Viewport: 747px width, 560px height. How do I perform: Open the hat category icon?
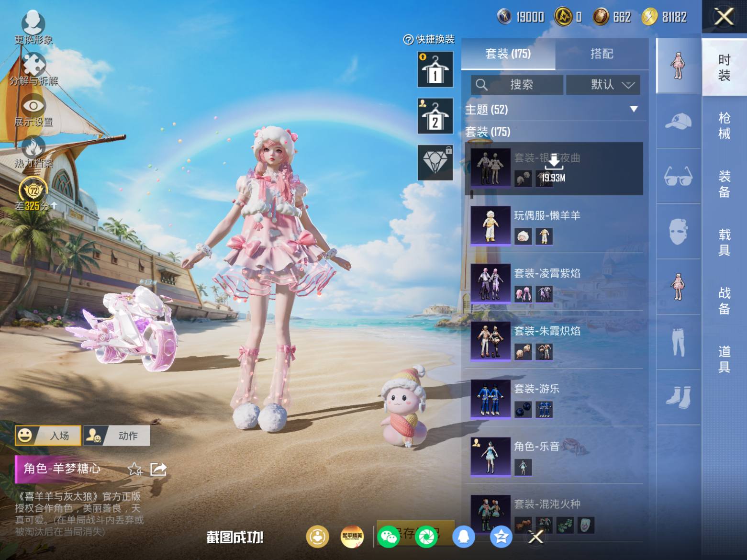point(678,121)
